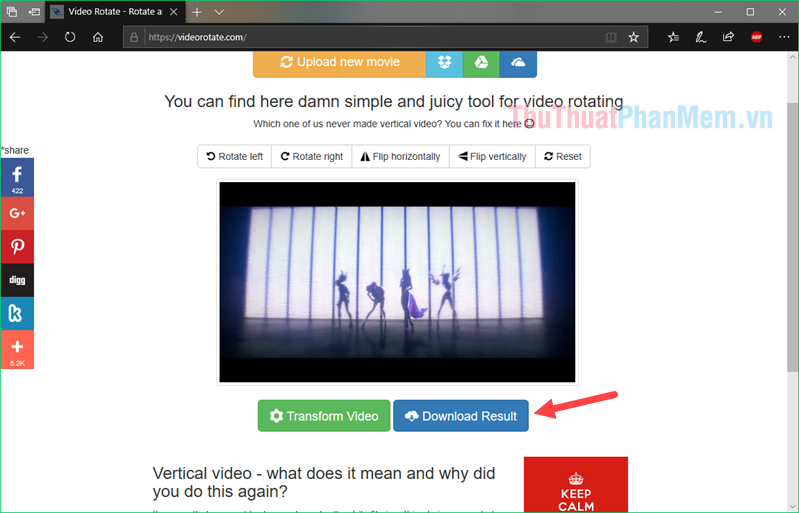Show tab previews chevron
The width and height of the screenshot is (799, 513).
click(219, 12)
